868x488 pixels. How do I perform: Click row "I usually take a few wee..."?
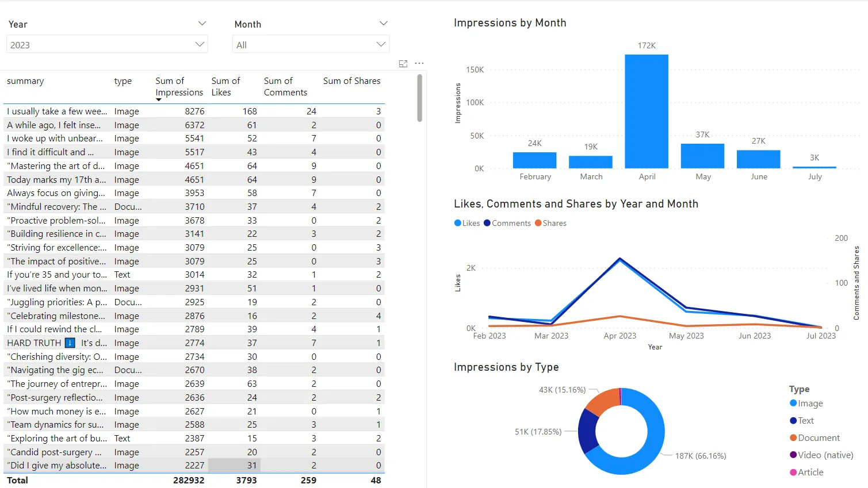[194, 111]
